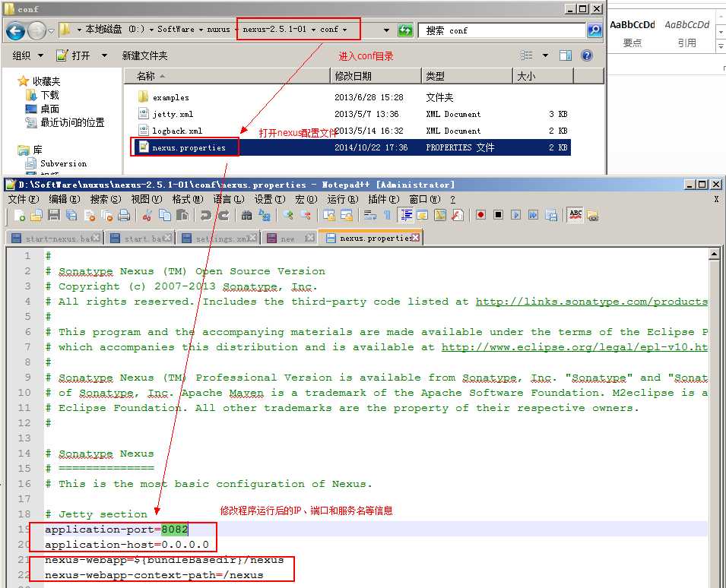Toggle the Indent Guide toolbar icon

point(406,215)
